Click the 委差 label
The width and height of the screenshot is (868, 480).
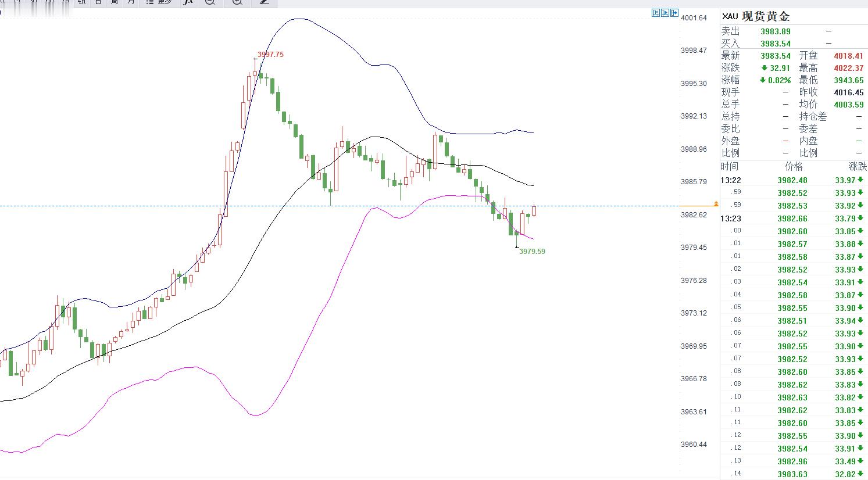pos(808,129)
